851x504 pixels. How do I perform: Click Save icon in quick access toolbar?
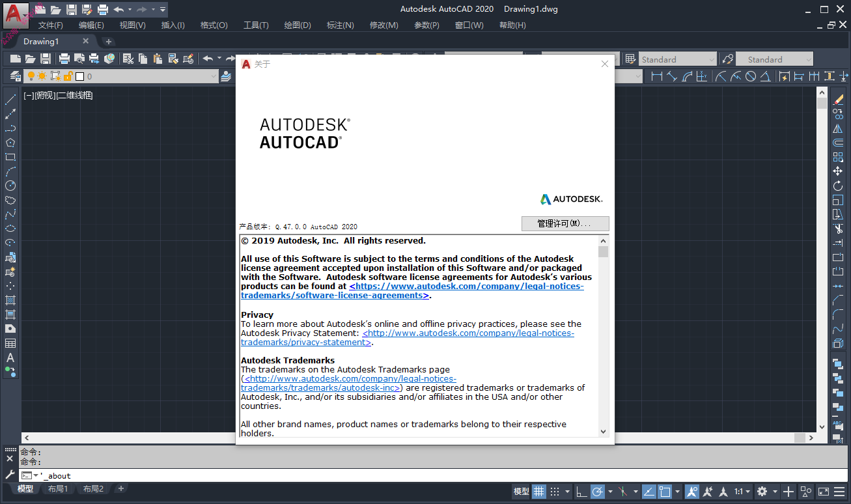tap(72, 9)
